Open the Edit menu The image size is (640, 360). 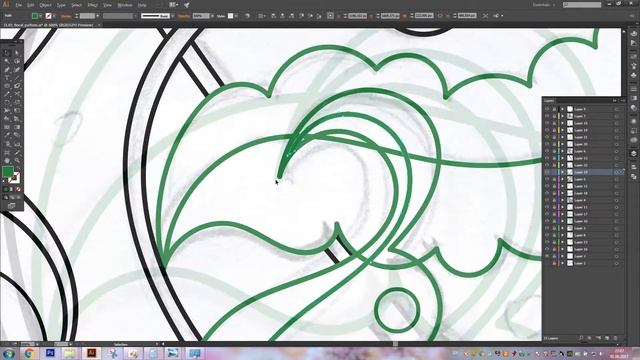pyautogui.click(x=31, y=5)
